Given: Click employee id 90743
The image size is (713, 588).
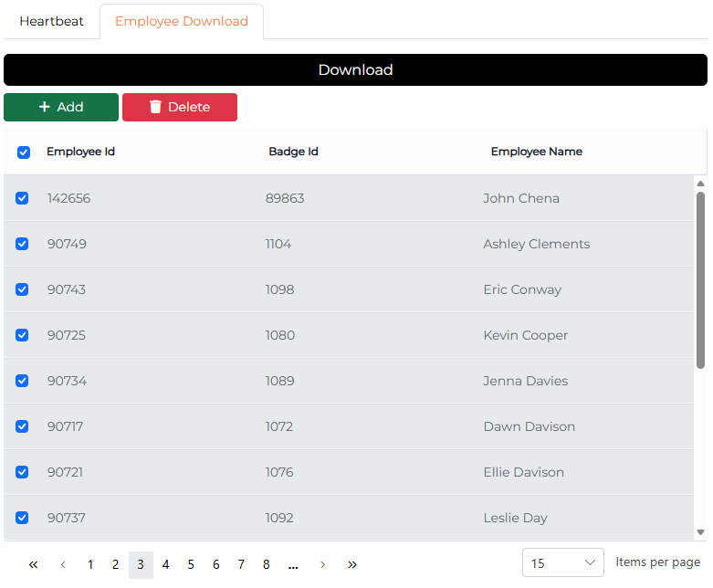Looking at the screenshot, I should (67, 289).
